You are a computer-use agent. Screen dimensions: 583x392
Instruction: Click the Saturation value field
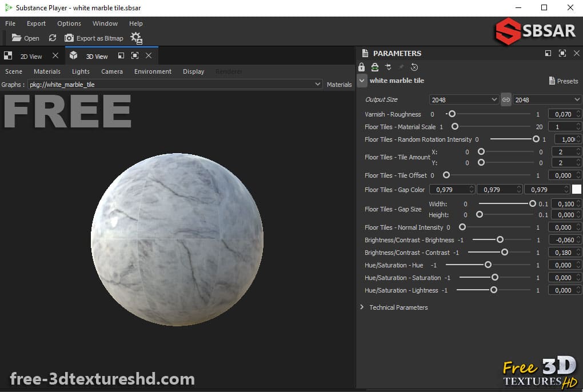click(565, 278)
